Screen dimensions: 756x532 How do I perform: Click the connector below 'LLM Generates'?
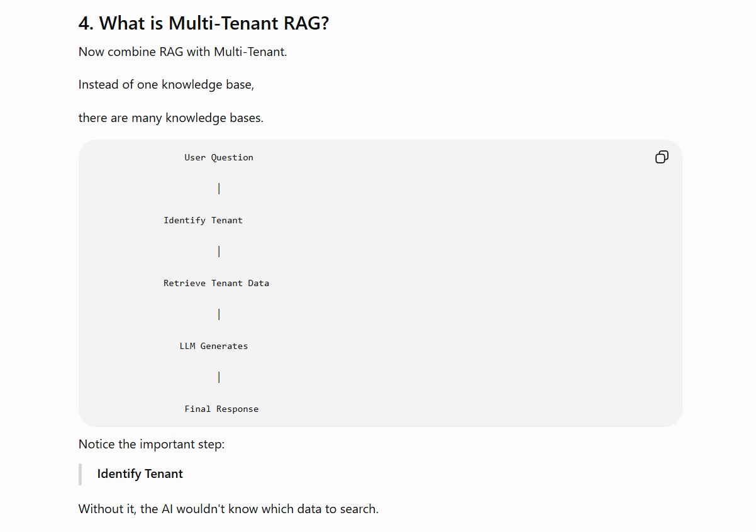click(219, 377)
